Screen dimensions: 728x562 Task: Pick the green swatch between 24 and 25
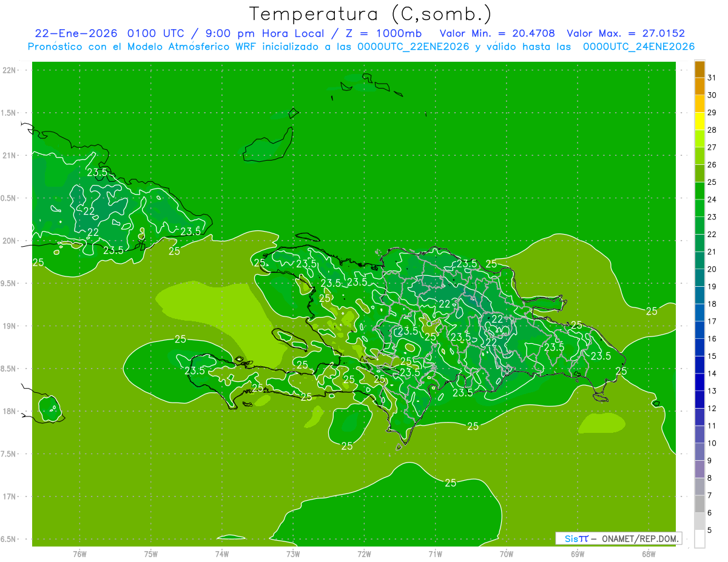click(699, 191)
